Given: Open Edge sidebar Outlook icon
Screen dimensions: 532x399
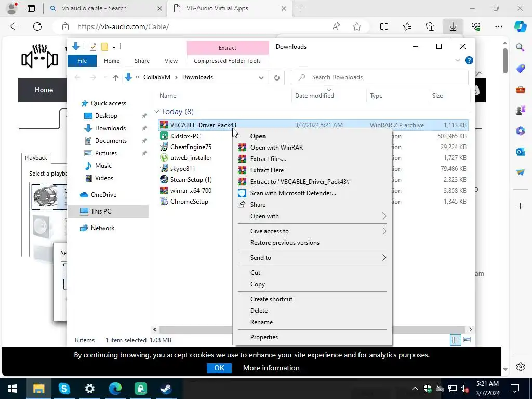Looking at the screenshot, I should (x=520, y=151).
